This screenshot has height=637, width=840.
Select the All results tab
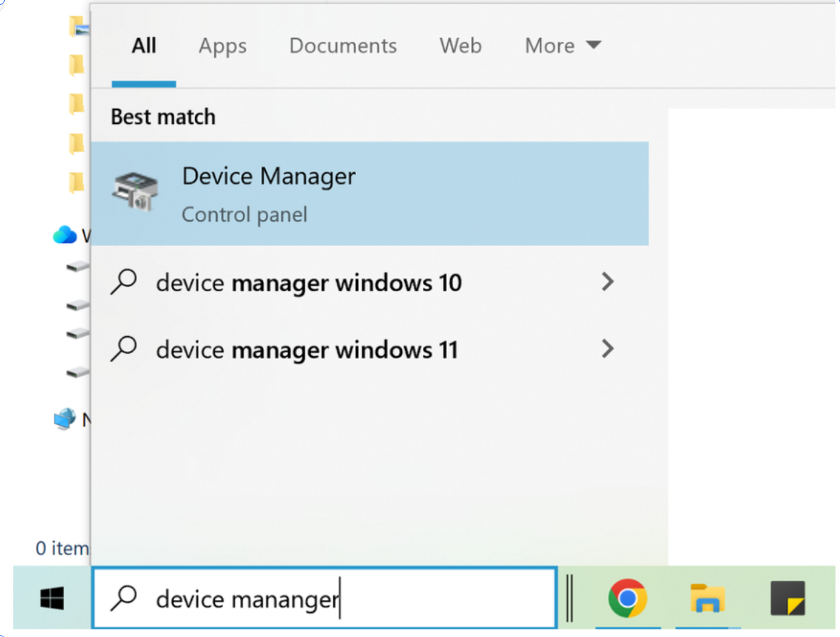click(x=144, y=46)
